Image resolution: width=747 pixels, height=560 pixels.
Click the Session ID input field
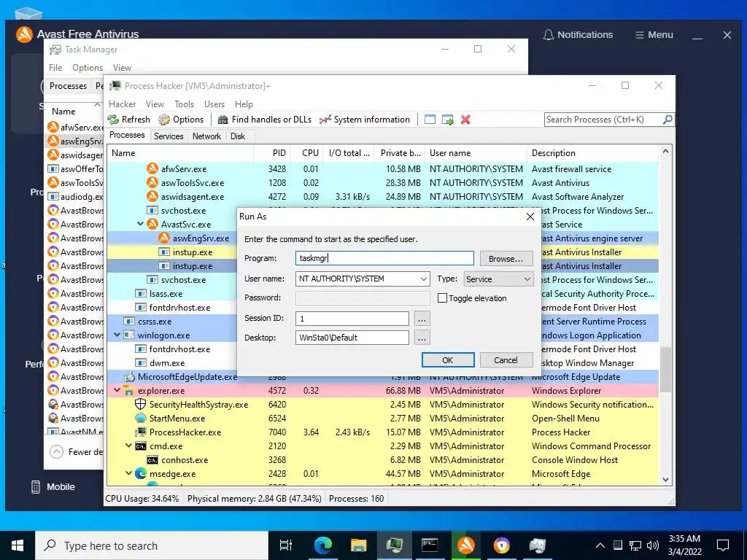[352, 319]
